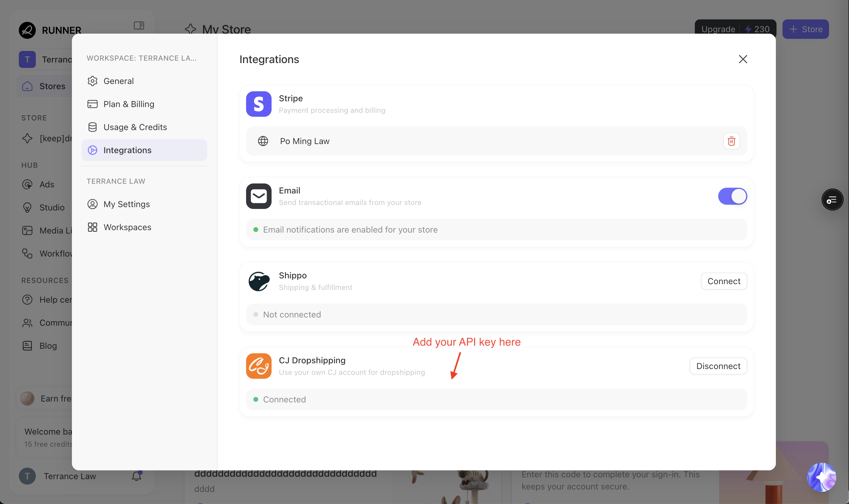Image resolution: width=849 pixels, height=504 pixels.
Task: Disconnect CJ Dropshipping
Action: click(x=718, y=366)
